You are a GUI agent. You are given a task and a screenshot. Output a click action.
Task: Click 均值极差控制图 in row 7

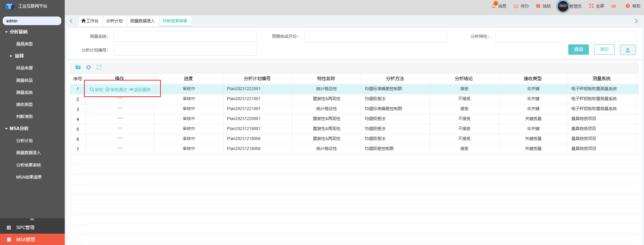(379, 149)
